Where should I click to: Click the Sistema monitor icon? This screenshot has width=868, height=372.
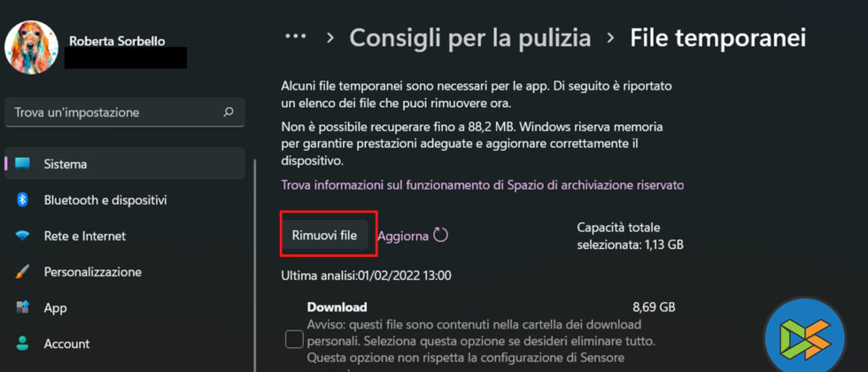[x=23, y=164]
